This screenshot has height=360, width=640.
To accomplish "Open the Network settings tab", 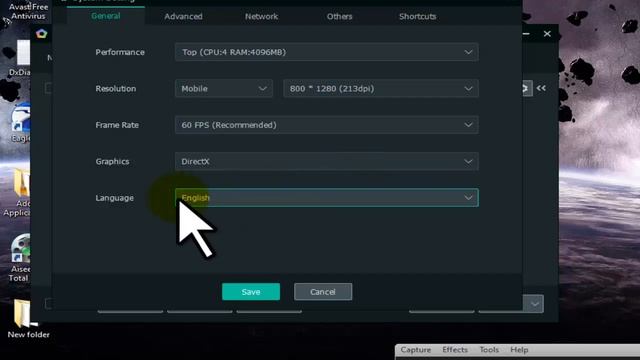I will (x=261, y=16).
